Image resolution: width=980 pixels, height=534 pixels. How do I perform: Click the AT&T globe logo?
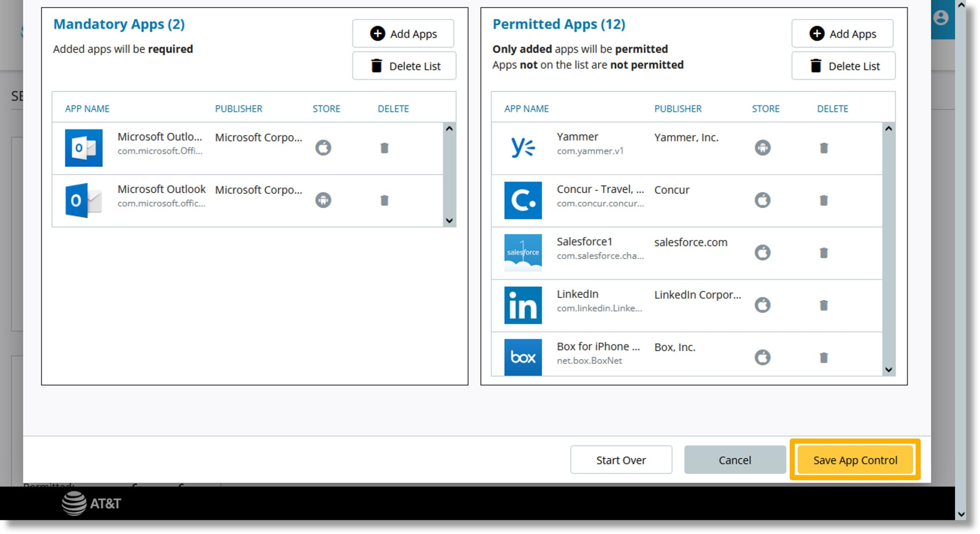coord(74,503)
